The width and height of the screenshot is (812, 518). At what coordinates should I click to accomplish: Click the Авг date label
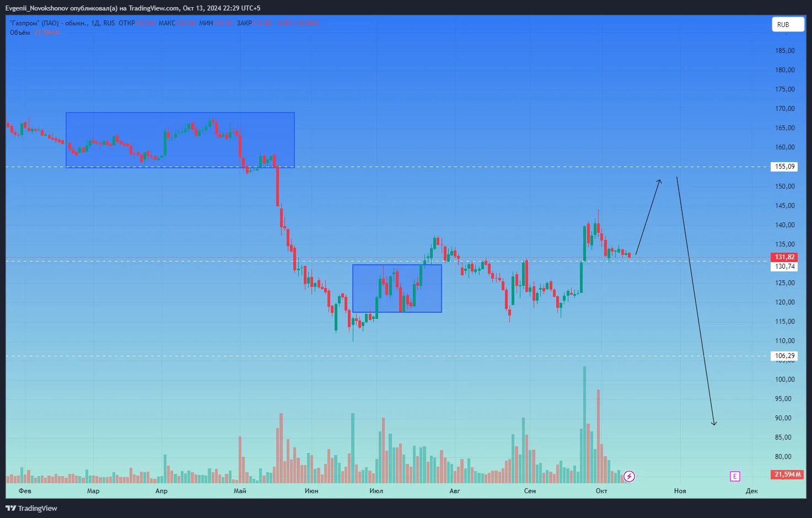455,491
